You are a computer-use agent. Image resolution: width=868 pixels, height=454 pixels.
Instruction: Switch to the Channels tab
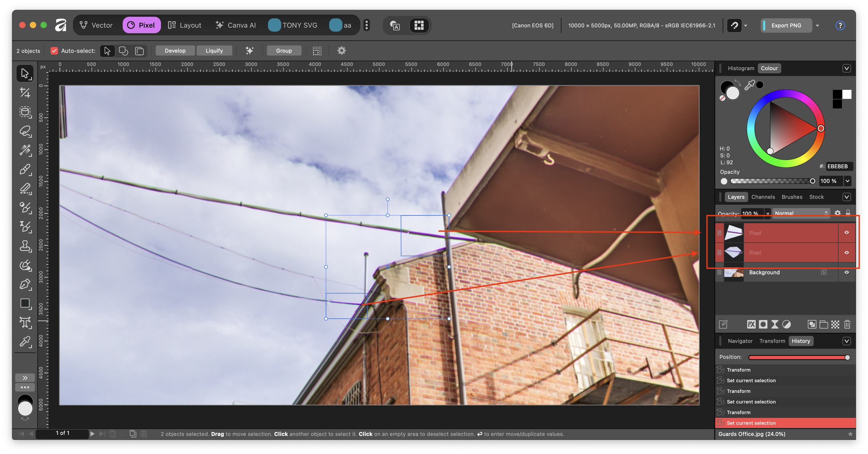[x=763, y=197]
